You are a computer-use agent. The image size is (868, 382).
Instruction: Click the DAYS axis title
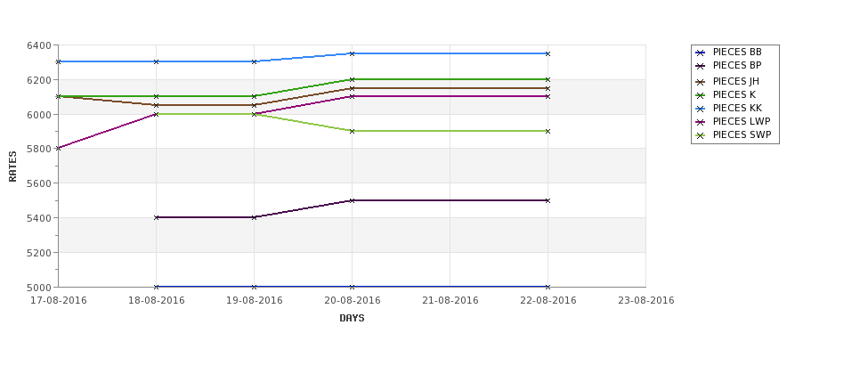(x=352, y=319)
